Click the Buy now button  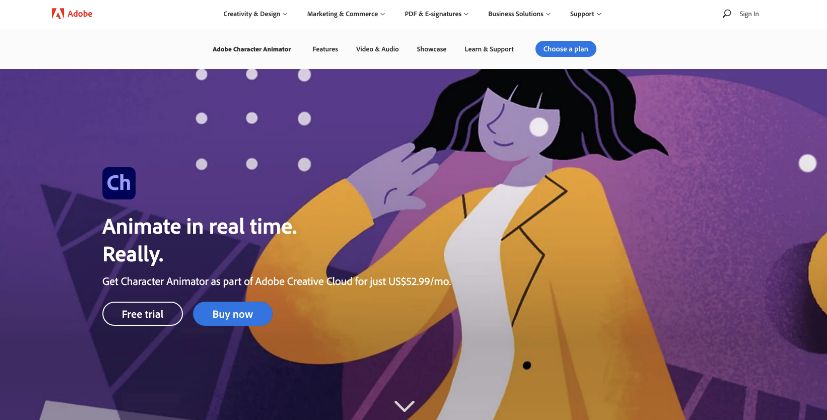pos(233,314)
